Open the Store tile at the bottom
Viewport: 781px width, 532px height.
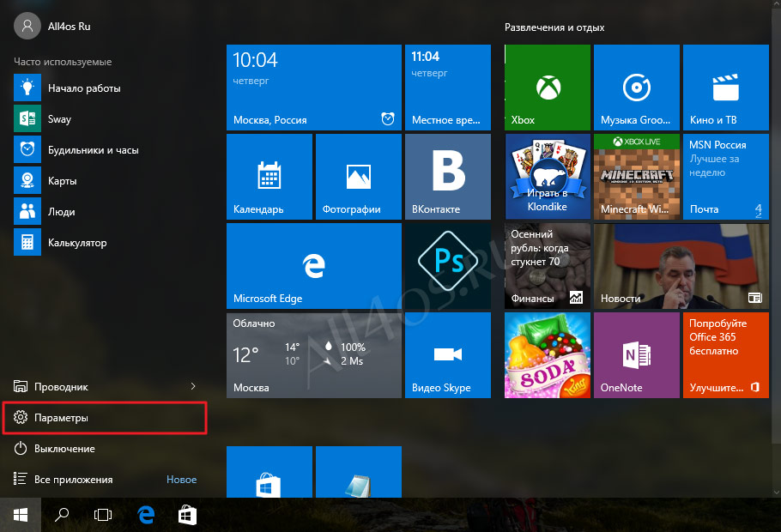pos(269,472)
